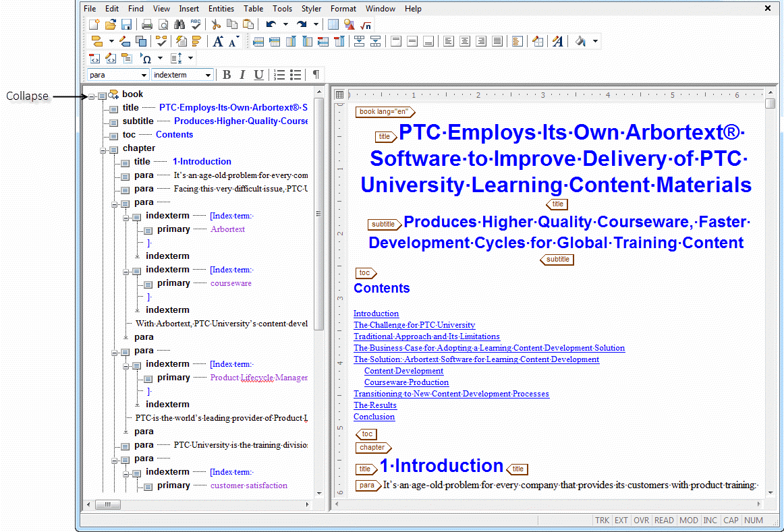Image resolution: width=784 pixels, height=532 pixels.
Task: Open the Conclusion contents link
Action: point(374,417)
